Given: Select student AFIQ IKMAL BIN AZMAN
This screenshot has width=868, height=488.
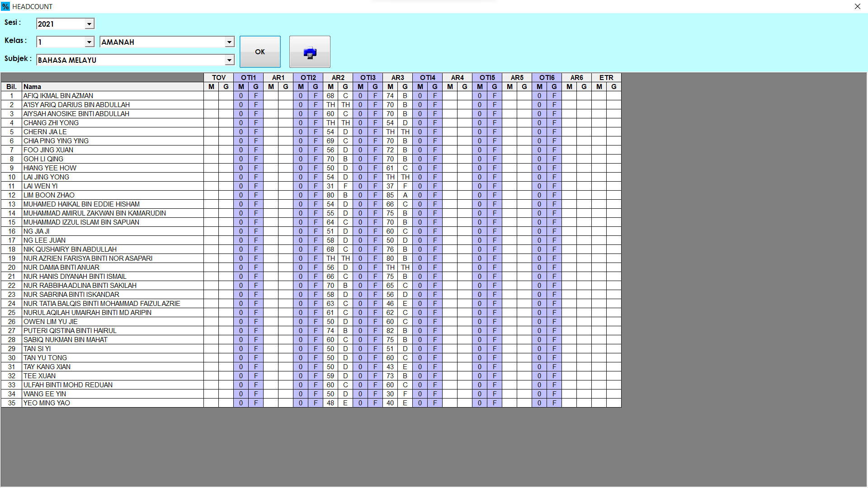Looking at the screenshot, I should pos(58,96).
